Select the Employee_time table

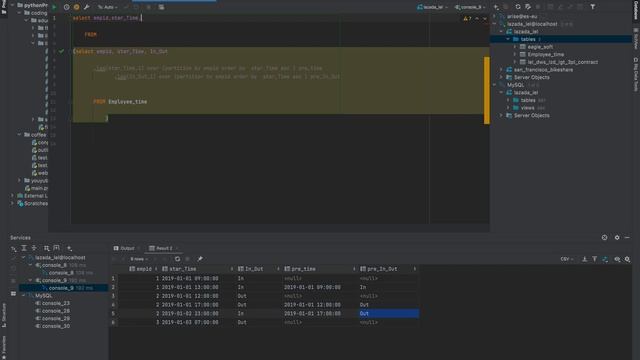click(546, 54)
